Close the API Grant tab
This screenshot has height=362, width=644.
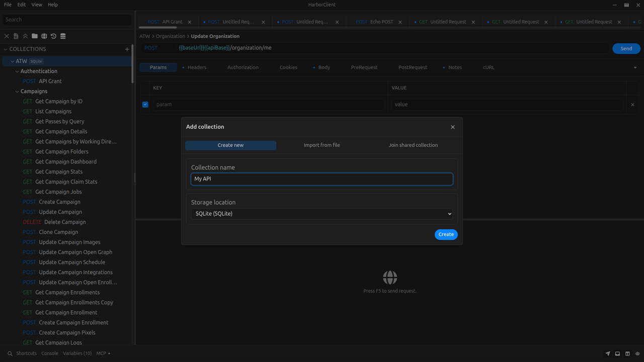coord(190,22)
